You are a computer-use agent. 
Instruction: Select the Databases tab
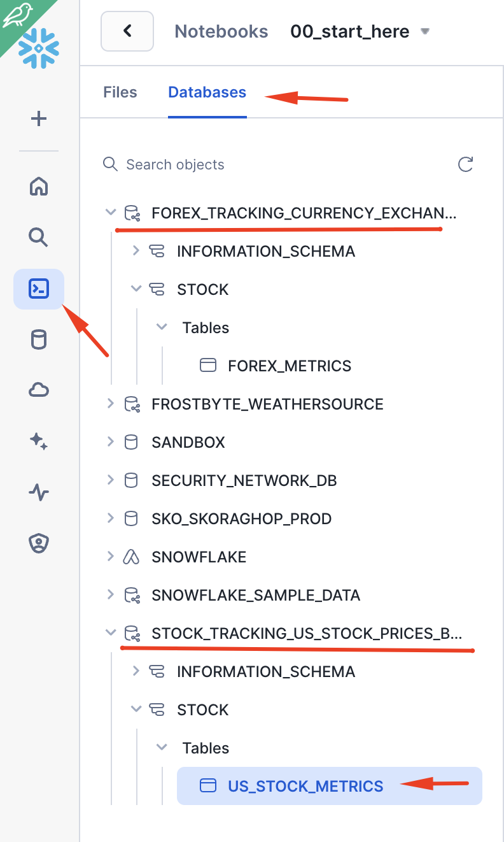[x=207, y=92]
